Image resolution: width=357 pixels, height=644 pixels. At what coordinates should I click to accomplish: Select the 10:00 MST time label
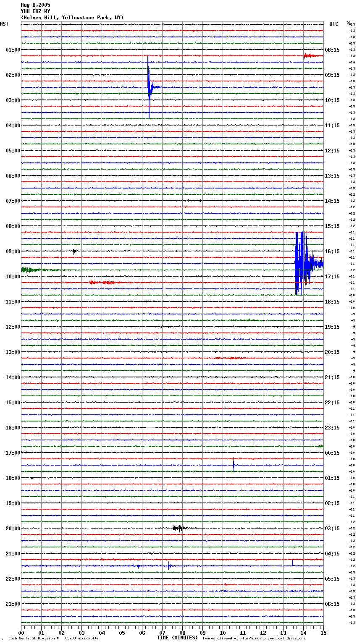(x=13, y=277)
